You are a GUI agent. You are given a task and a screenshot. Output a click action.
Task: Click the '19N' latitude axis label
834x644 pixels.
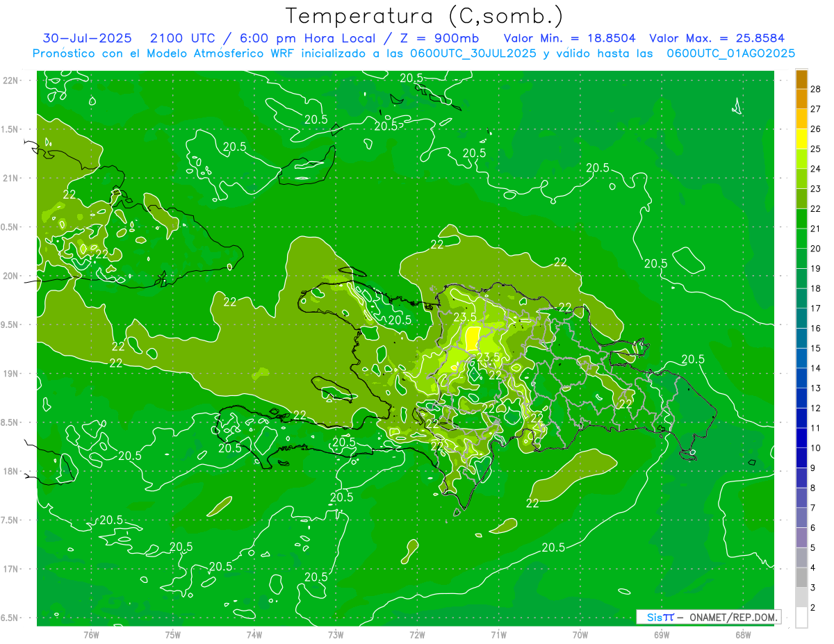11,374
